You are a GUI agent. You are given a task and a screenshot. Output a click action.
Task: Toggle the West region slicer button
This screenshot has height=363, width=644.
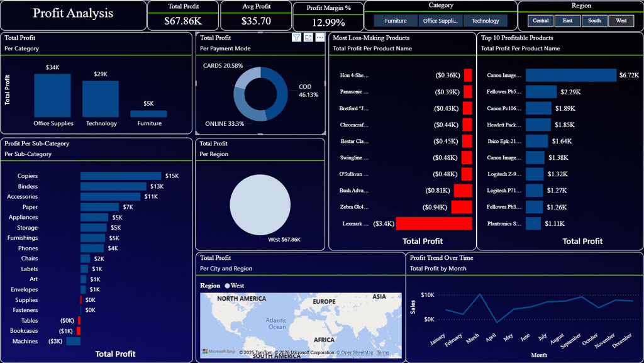tap(621, 21)
